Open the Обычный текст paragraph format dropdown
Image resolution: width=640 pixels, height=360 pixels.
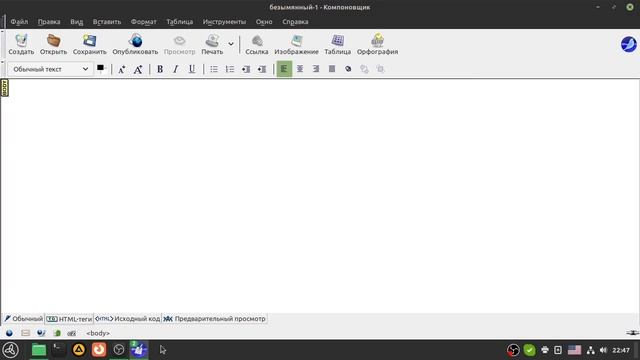[x=50, y=69]
